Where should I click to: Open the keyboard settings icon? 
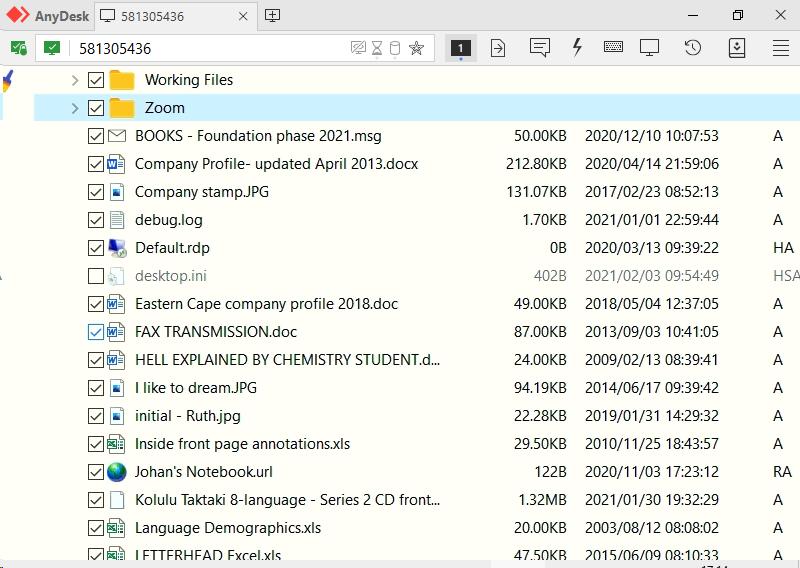[613, 47]
